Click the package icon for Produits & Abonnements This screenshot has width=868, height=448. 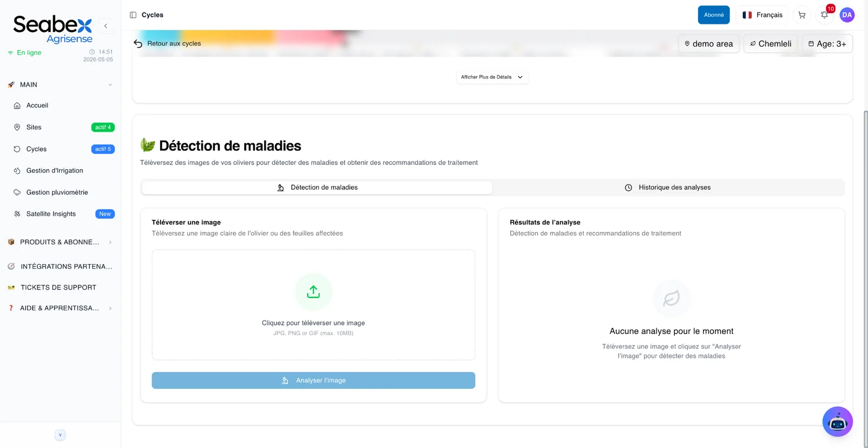[11, 242]
